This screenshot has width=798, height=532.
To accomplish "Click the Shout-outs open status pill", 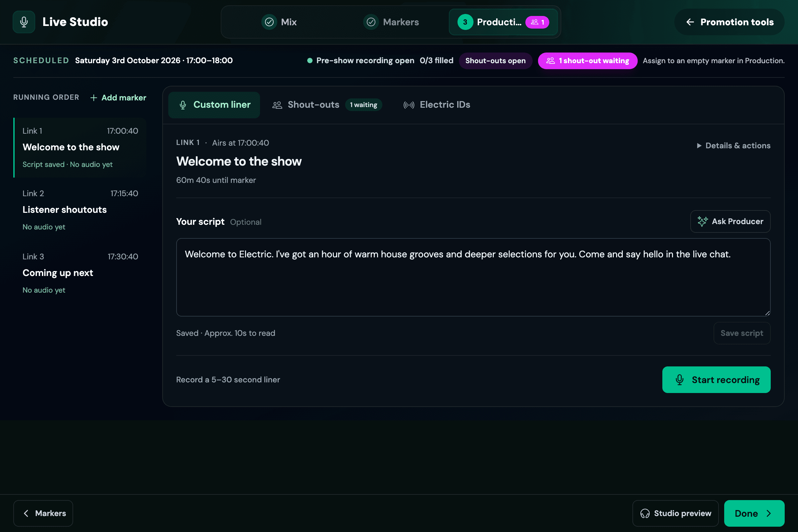I will coord(495,61).
